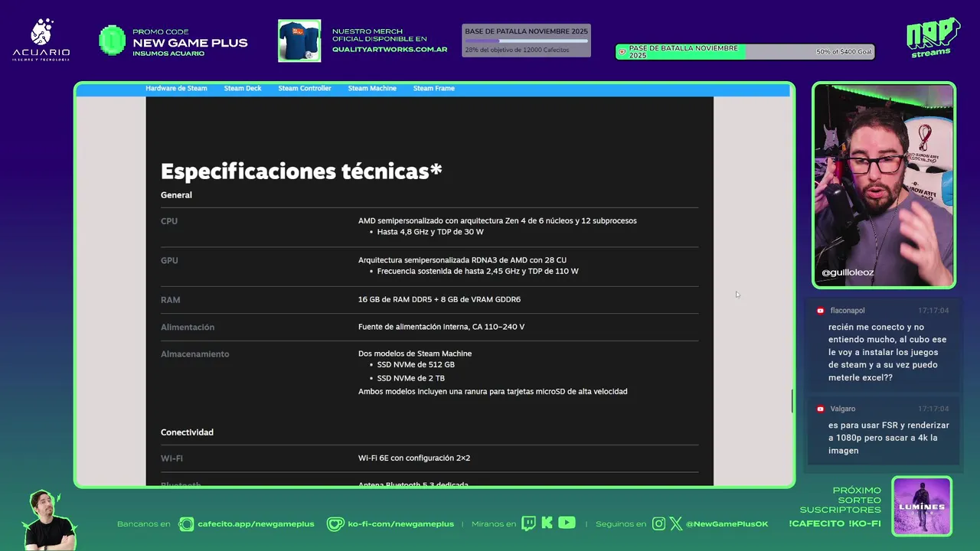Select the Steam Machine tab
980x551 pixels.
point(372,88)
